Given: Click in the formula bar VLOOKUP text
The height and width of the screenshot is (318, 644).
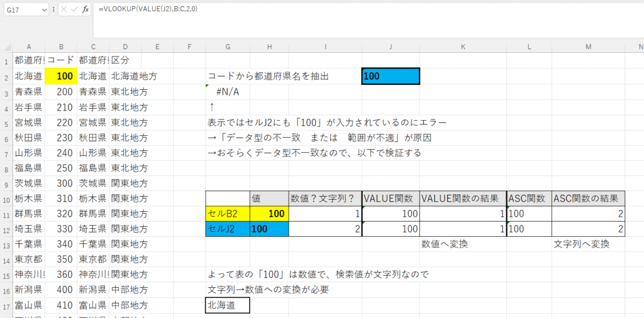Looking at the screenshot, I should (148, 10).
